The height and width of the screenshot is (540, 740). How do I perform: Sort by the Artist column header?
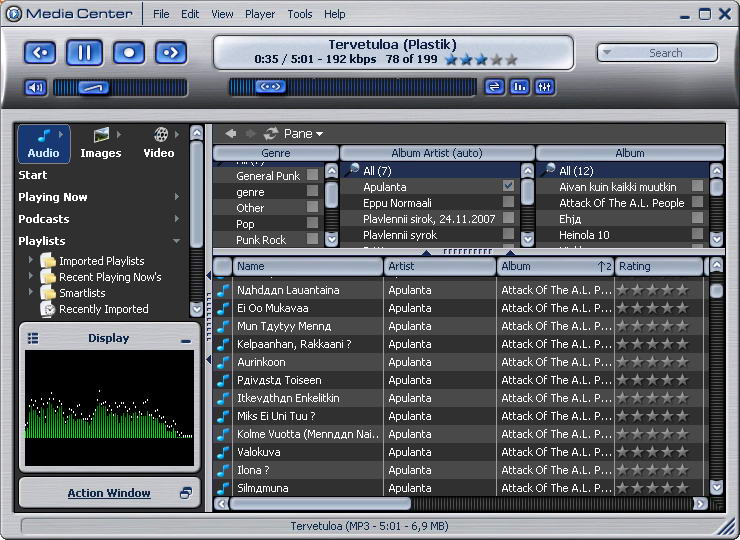point(440,267)
